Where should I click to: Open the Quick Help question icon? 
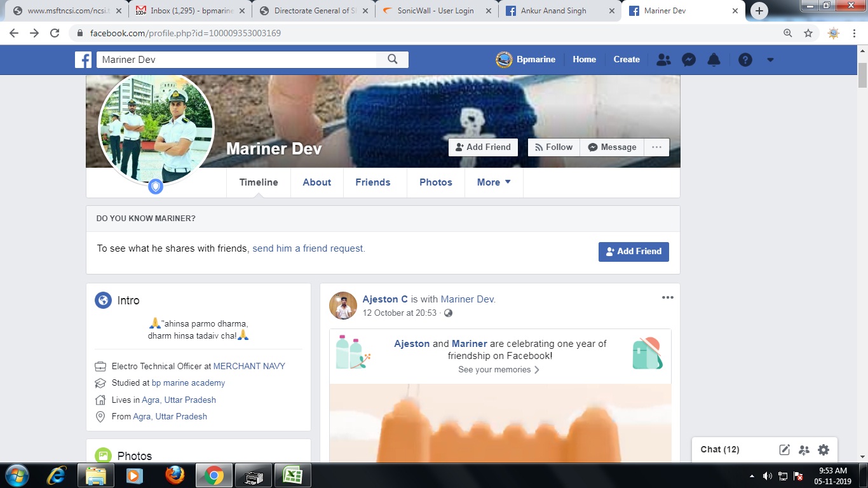point(745,60)
